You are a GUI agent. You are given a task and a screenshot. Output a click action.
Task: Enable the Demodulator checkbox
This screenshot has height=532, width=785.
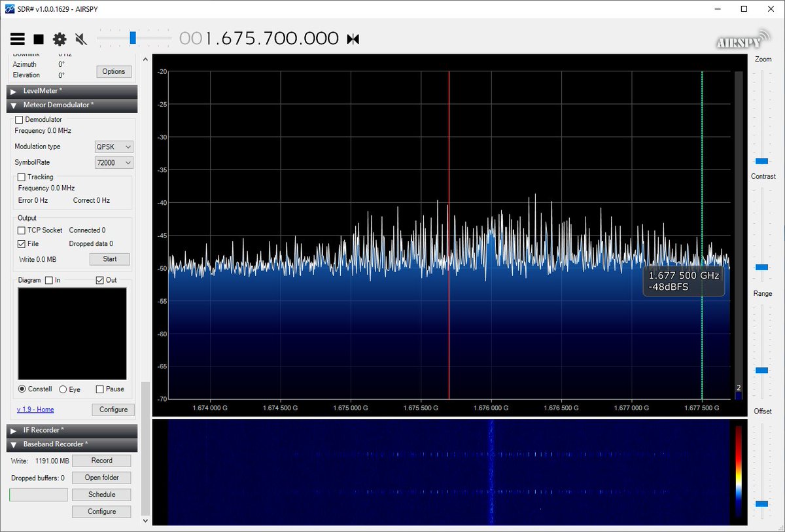[x=18, y=120]
